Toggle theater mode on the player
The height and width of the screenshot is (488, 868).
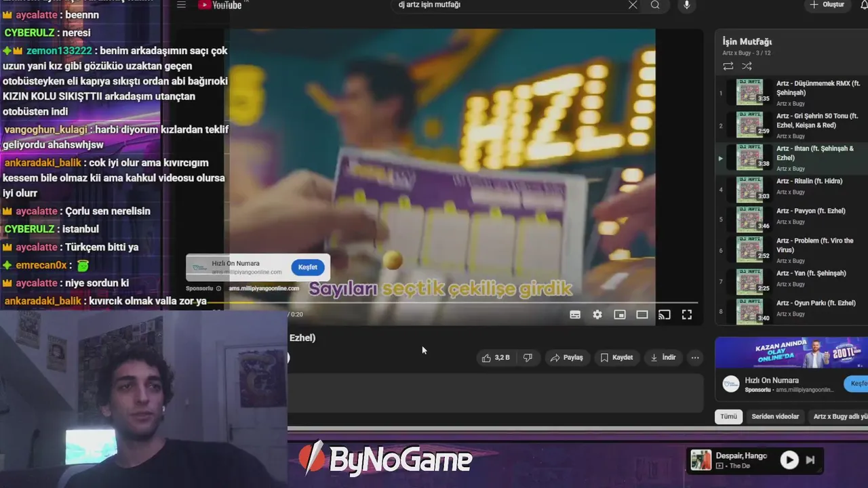(642, 314)
